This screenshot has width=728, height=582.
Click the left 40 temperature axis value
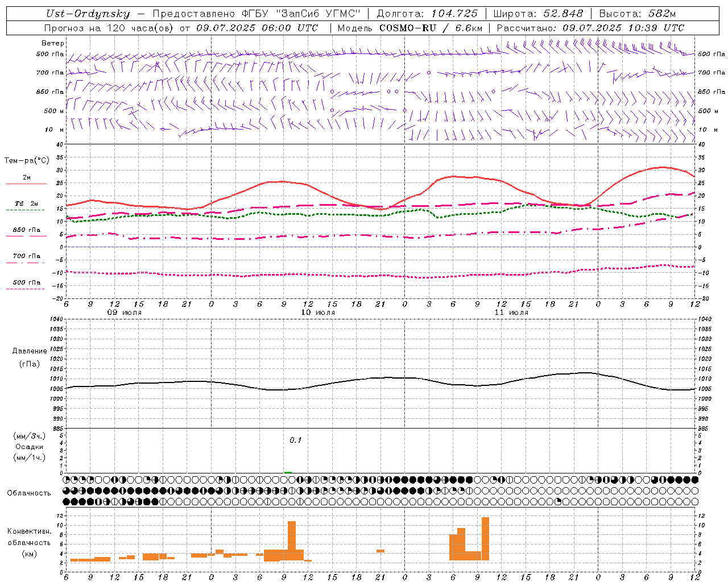(59, 145)
